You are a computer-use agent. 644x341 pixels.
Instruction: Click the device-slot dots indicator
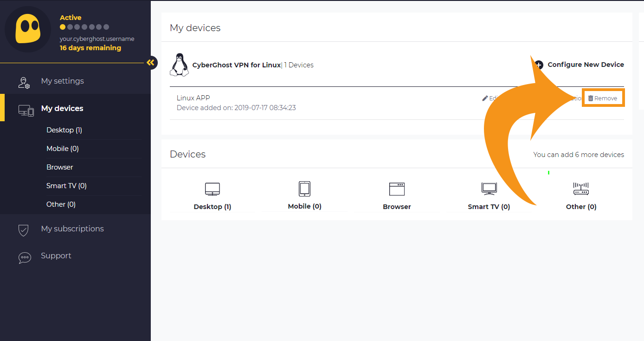[84, 27]
